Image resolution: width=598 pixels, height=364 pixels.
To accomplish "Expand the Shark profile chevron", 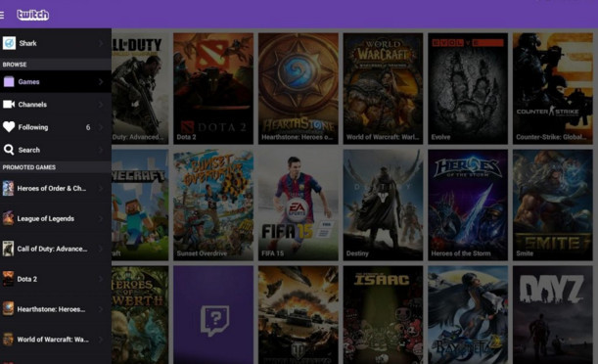I will [x=101, y=43].
